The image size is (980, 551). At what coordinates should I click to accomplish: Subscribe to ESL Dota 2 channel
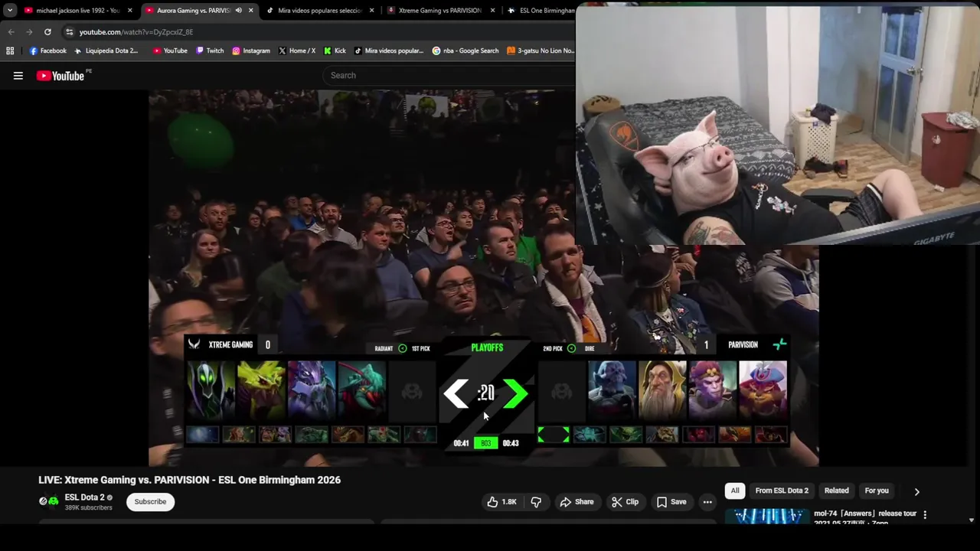tap(150, 502)
